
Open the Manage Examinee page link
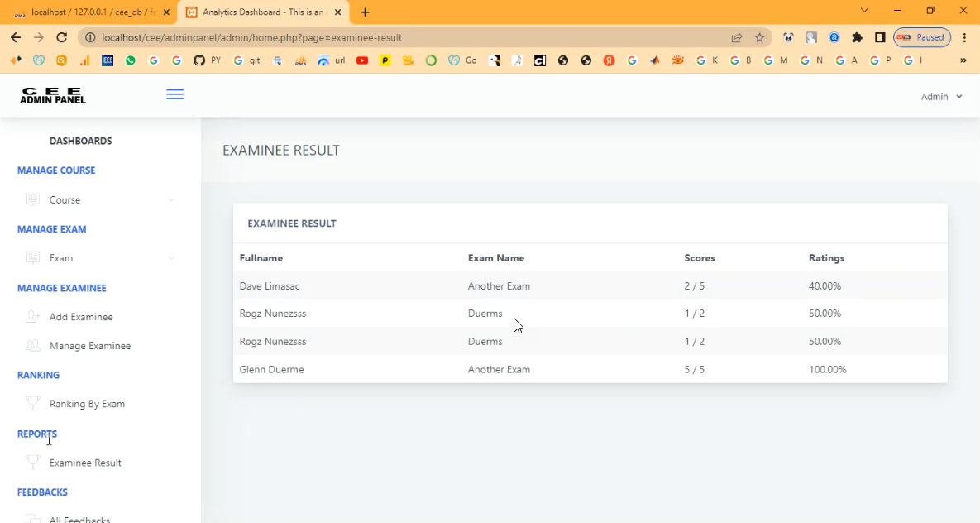tap(90, 346)
